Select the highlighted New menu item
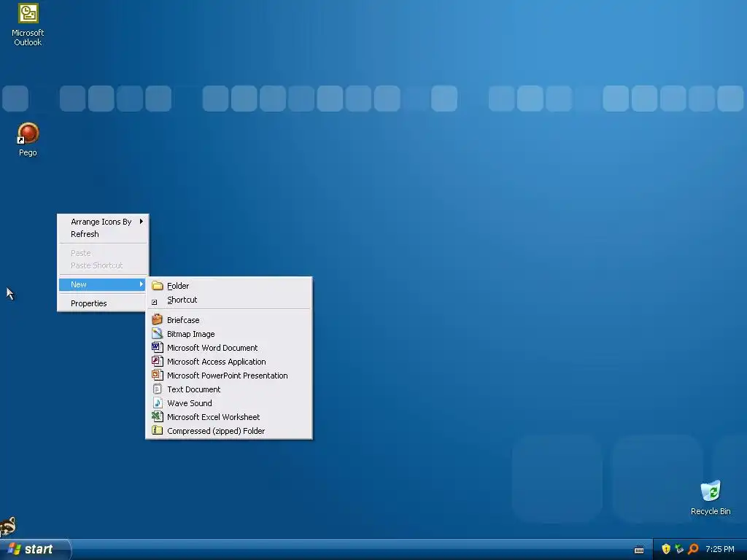 coord(103,284)
